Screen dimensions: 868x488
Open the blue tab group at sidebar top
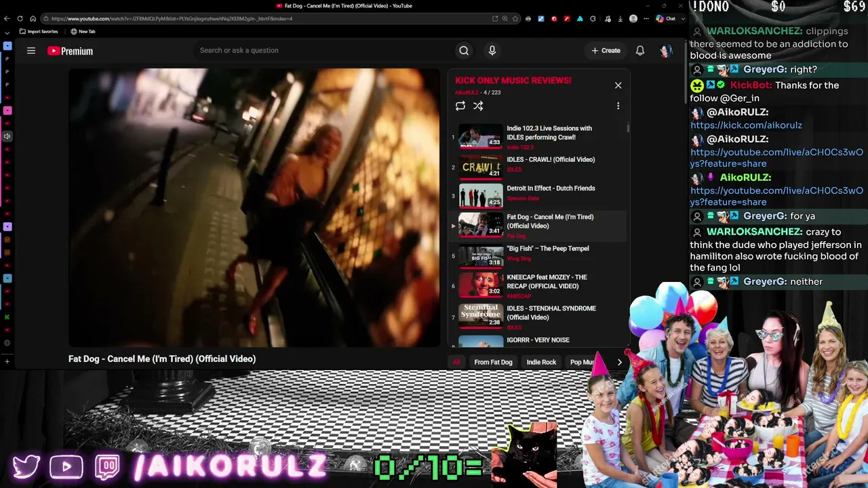(7, 46)
